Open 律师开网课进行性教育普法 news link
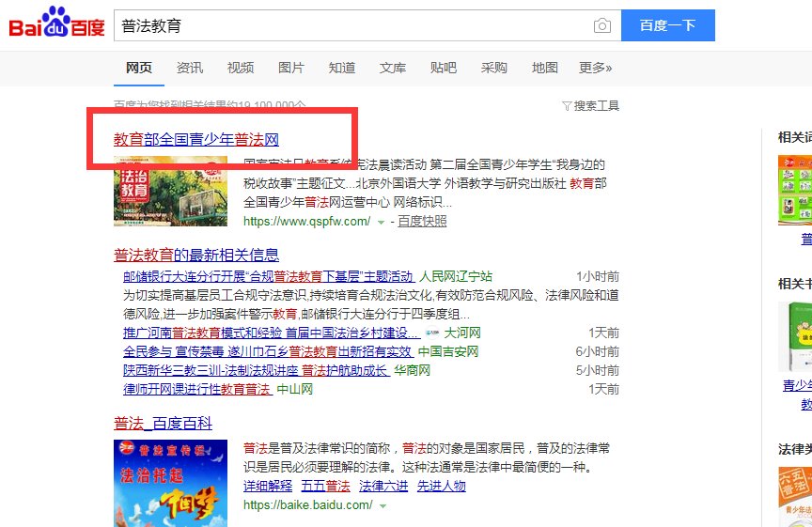The width and height of the screenshot is (812, 527). [197, 389]
